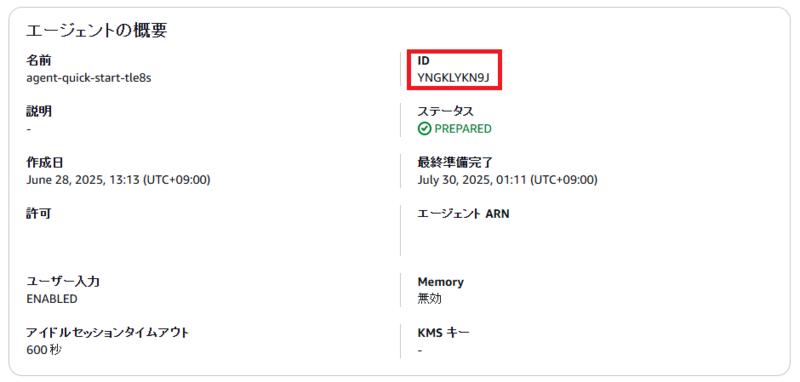
Task: Click the idle session timeout value 600 秒
Action: (44, 350)
